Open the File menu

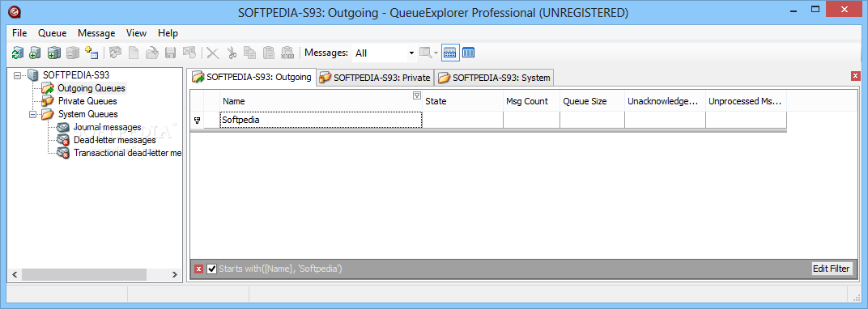19,33
